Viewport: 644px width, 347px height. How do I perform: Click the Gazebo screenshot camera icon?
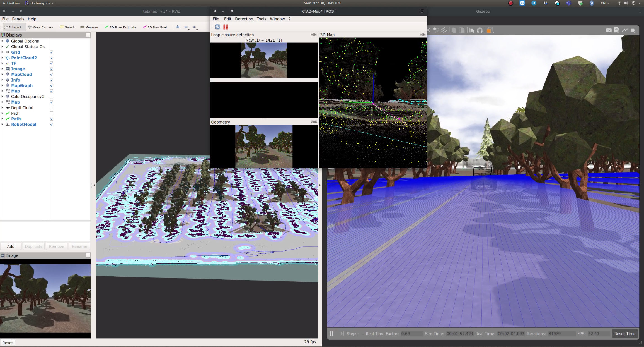[608, 30]
